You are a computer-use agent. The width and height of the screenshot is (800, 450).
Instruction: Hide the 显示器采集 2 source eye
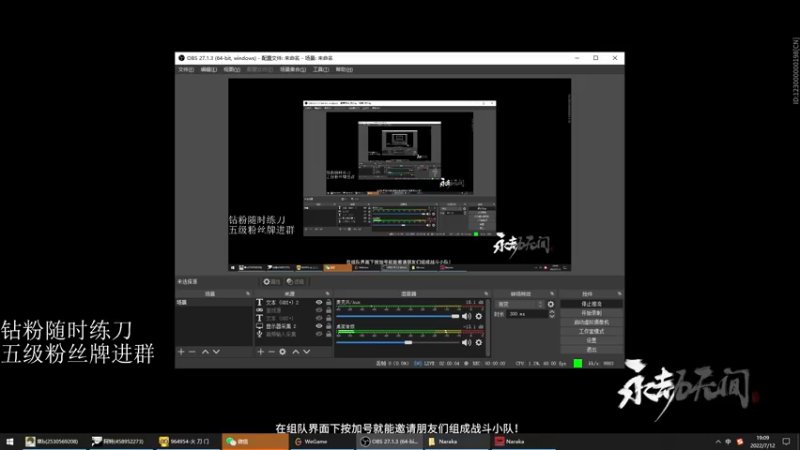[319, 326]
